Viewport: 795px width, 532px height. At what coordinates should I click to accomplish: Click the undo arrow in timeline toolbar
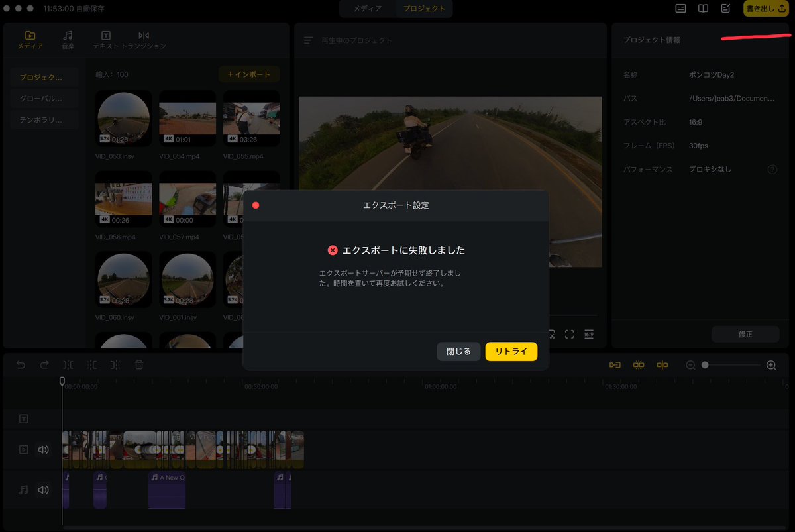pos(21,364)
